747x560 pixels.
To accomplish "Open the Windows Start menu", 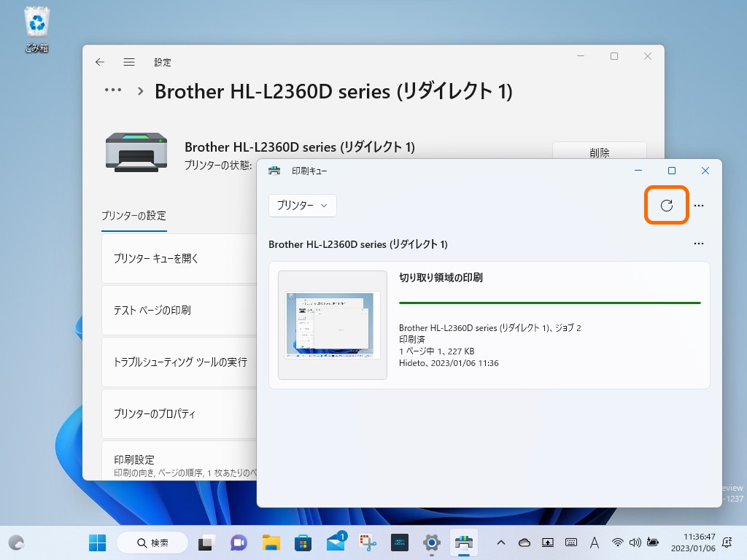I will [x=98, y=542].
